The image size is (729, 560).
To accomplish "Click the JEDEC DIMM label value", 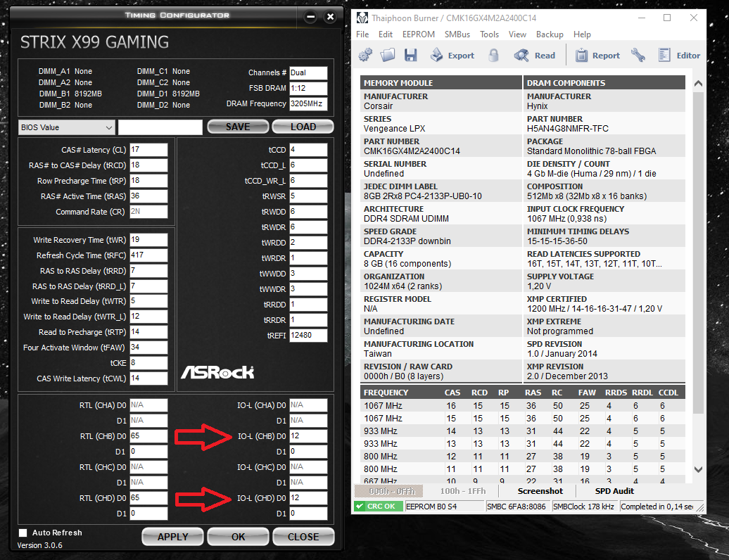I will (422, 196).
